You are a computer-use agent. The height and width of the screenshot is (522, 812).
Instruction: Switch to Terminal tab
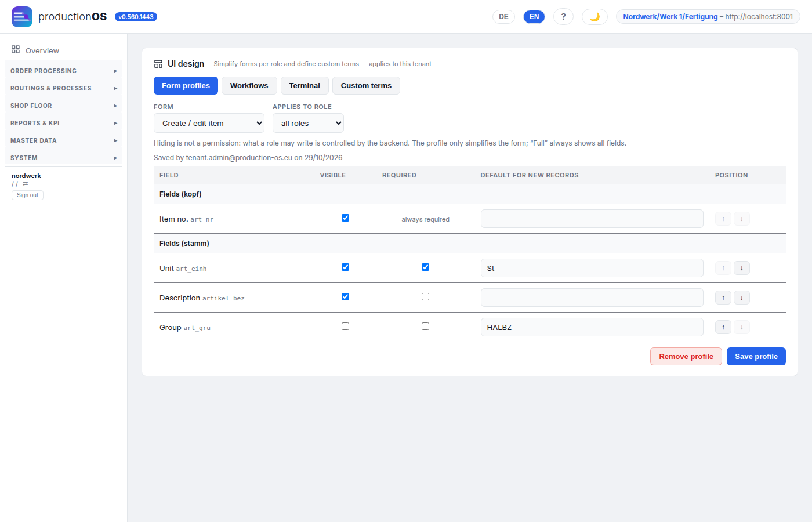(x=304, y=85)
